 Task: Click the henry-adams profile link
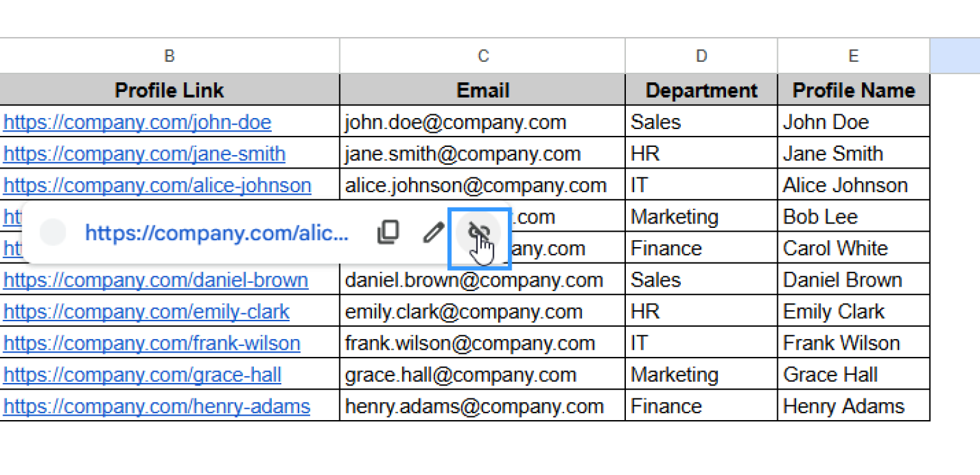pos(157,407)
